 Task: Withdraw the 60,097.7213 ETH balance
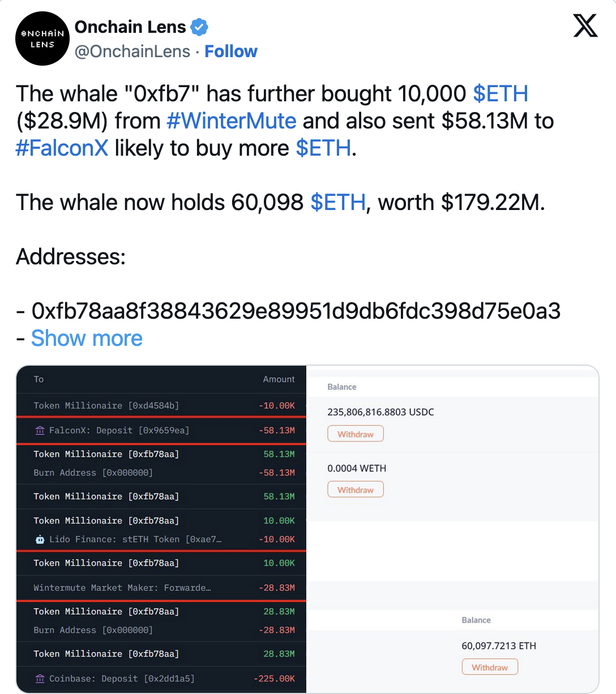click(490, 667)
